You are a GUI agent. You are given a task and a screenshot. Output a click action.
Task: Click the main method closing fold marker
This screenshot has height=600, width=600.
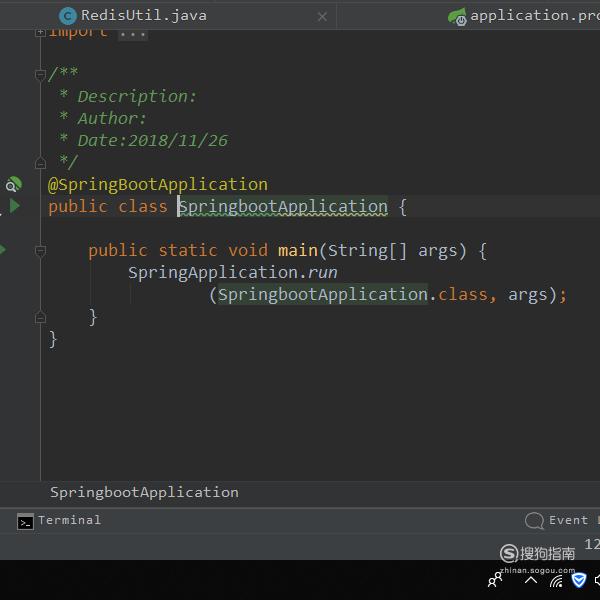(40, 317)
